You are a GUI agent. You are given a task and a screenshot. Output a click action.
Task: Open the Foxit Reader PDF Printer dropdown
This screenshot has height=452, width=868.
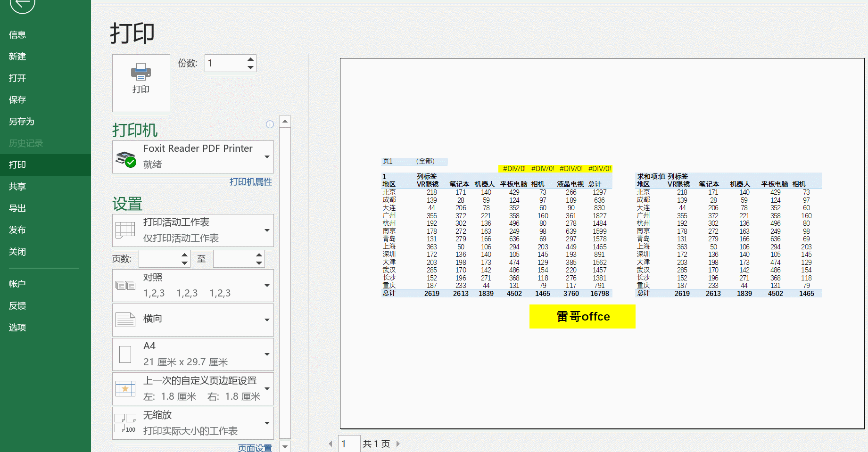[x=267, y=157]
